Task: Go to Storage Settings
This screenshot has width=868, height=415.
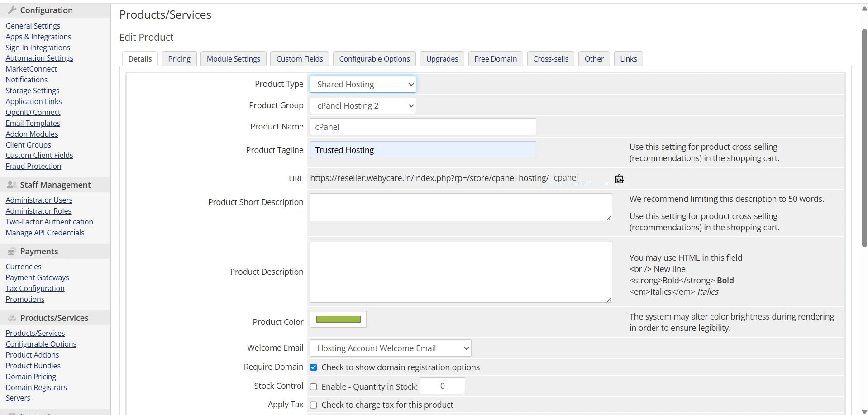Action: point(33,91)
